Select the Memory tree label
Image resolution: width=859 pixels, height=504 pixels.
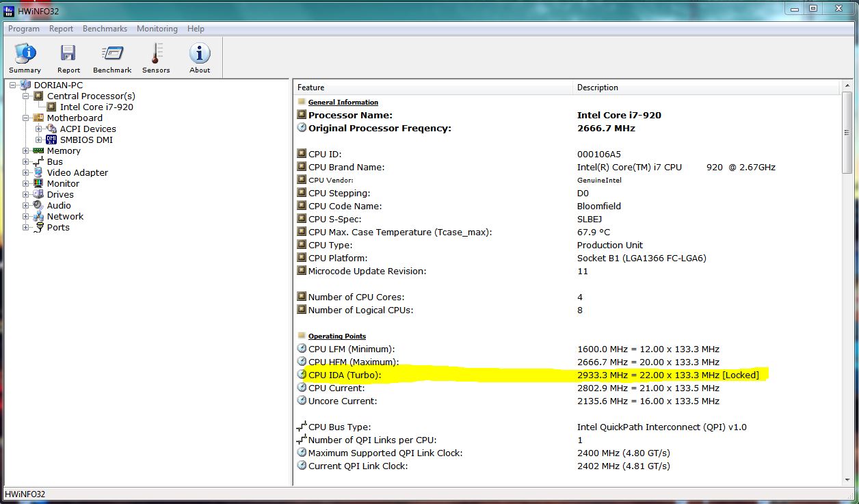coord(64,150)
